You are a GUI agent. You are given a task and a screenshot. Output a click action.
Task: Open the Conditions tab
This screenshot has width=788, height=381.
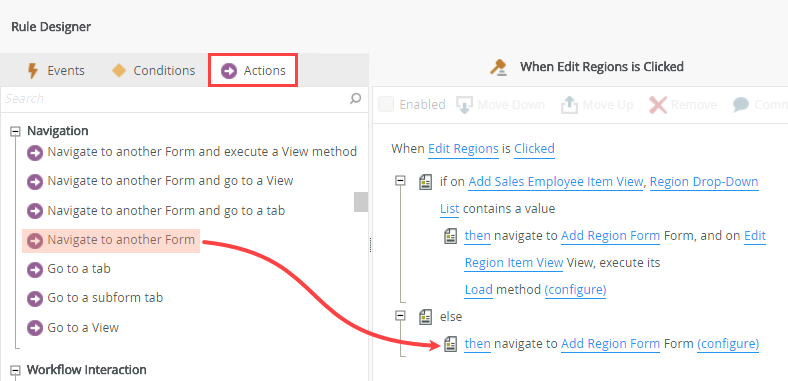pos(154,71)
